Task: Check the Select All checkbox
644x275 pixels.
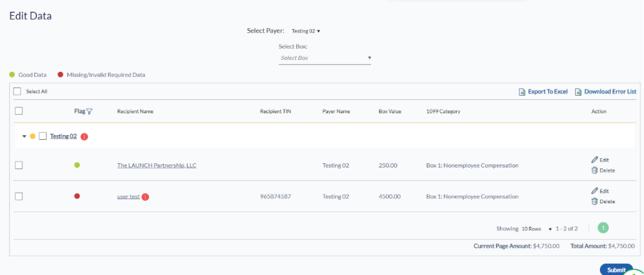Action: click(17, 91)
